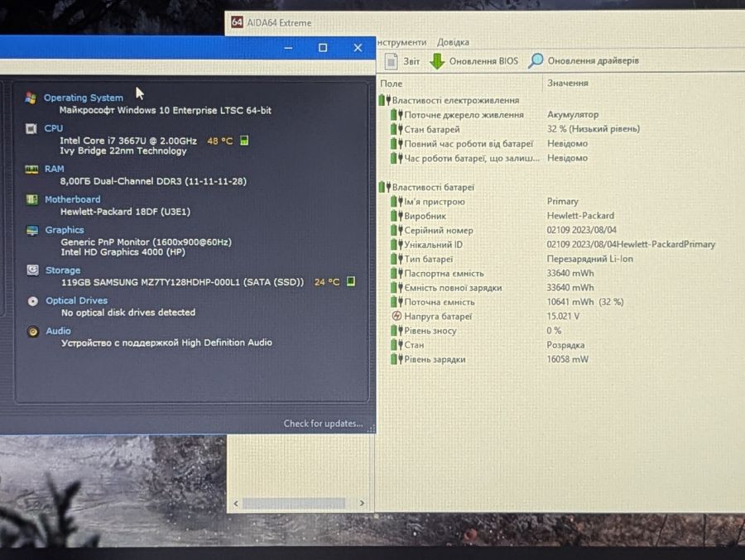Click the Storage drive icon

(33, 270)
